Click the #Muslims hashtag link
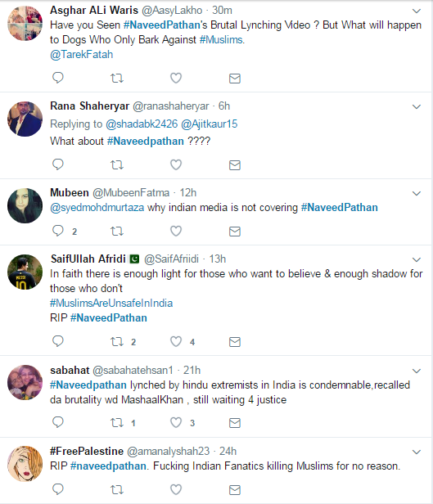 pyautogui.click(x=221, y=39)
